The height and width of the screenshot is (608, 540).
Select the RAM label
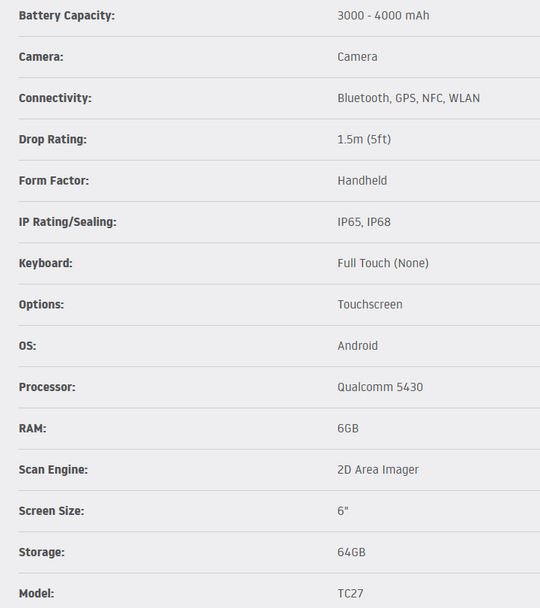click(33, 428)
